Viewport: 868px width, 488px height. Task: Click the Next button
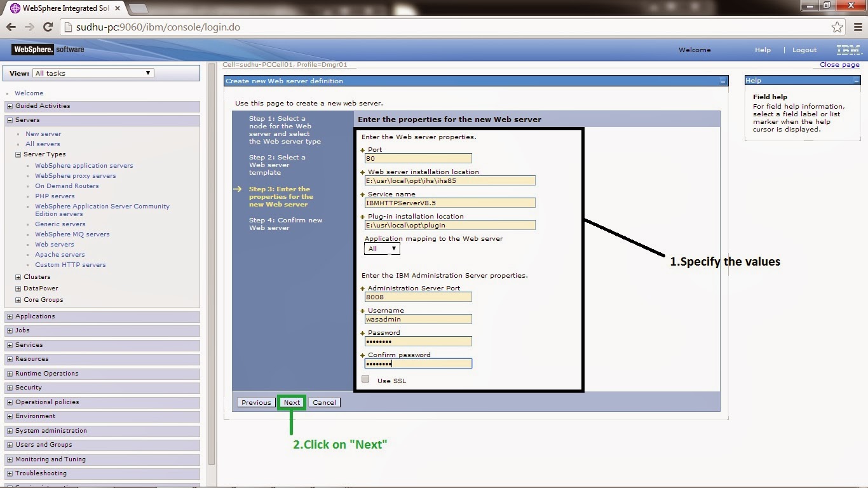[292, 402]
